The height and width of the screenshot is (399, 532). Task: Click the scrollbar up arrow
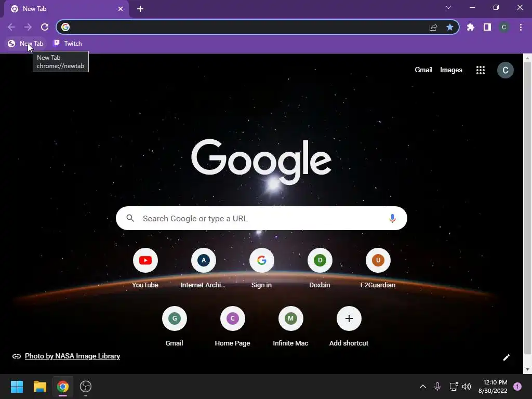point(527,58)
